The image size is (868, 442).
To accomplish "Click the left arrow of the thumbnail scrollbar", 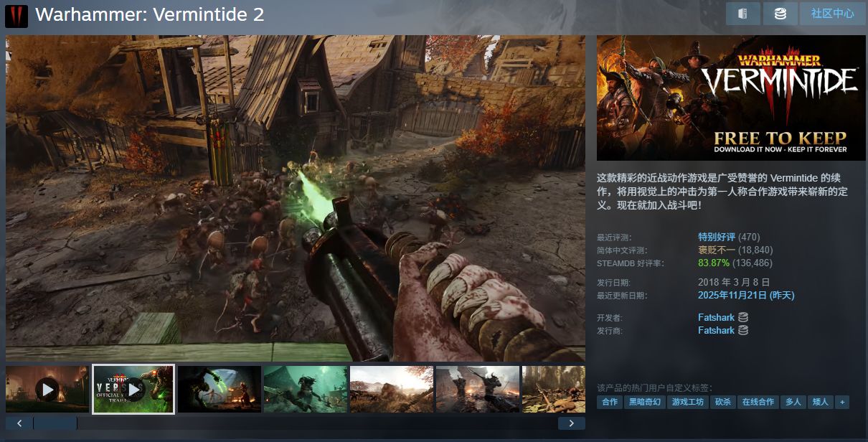I will [x=19, y=423].
